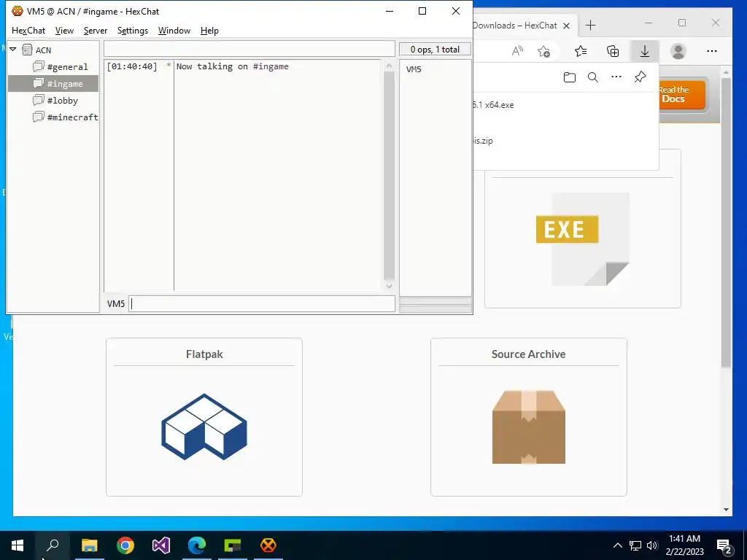The image size is (747, 560).
Task: Focus the chat message input box
Action: tap(262, 304)
